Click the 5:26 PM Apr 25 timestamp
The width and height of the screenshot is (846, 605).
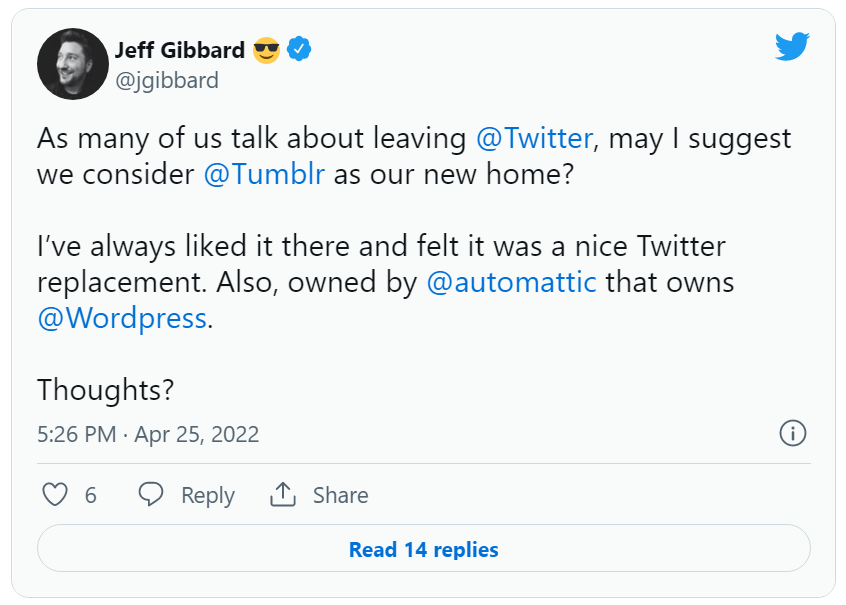pyautogui.click(x=148, y=434)
